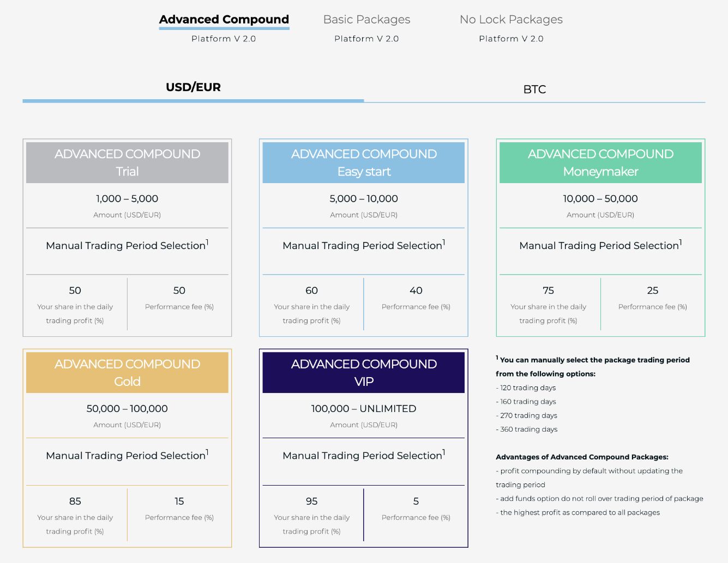The image size is (728, 563).
Task: Click the 75 profit share value in Moneymaker
Action: coord(549,290)
